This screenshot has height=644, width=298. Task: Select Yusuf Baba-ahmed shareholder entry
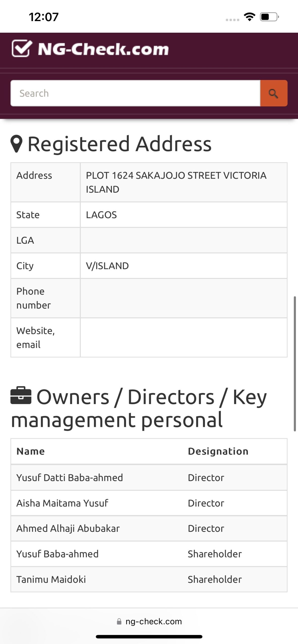149,554
